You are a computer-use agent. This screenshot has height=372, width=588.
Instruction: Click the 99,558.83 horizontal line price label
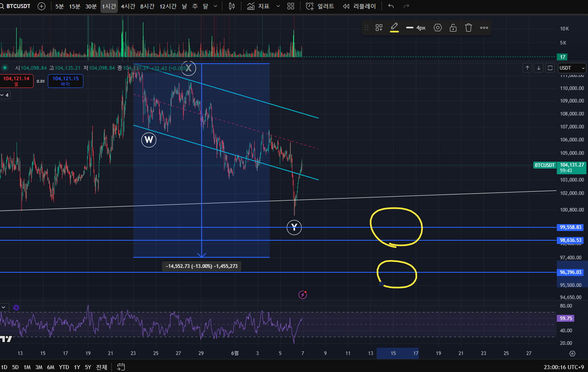(x=571, y=227)
